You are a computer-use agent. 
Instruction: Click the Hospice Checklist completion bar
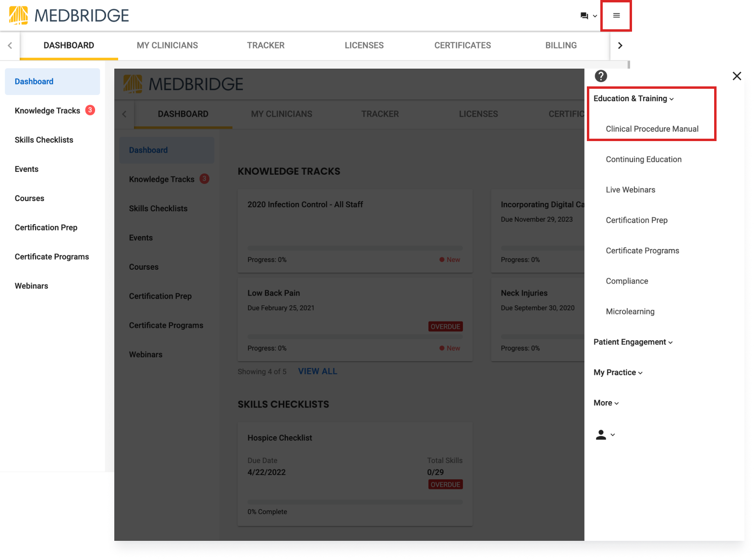point(355,502)
